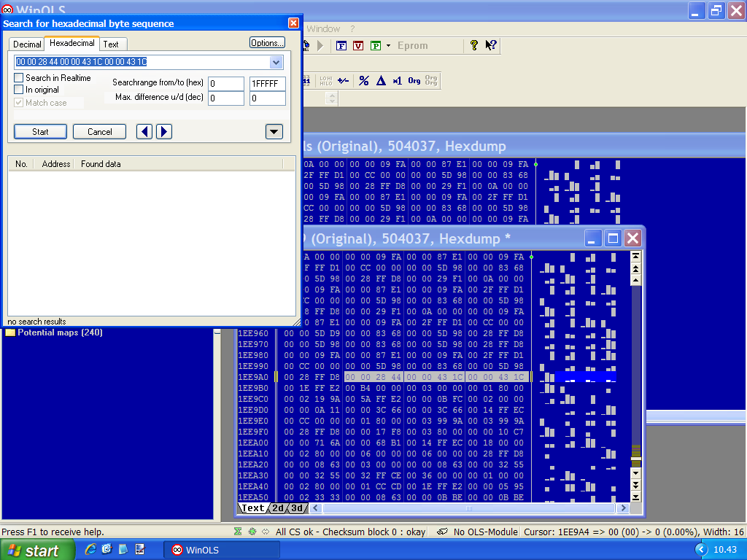747x560 pixels.
Task: Switch to the 2d view tab
Action: point(277,508)
